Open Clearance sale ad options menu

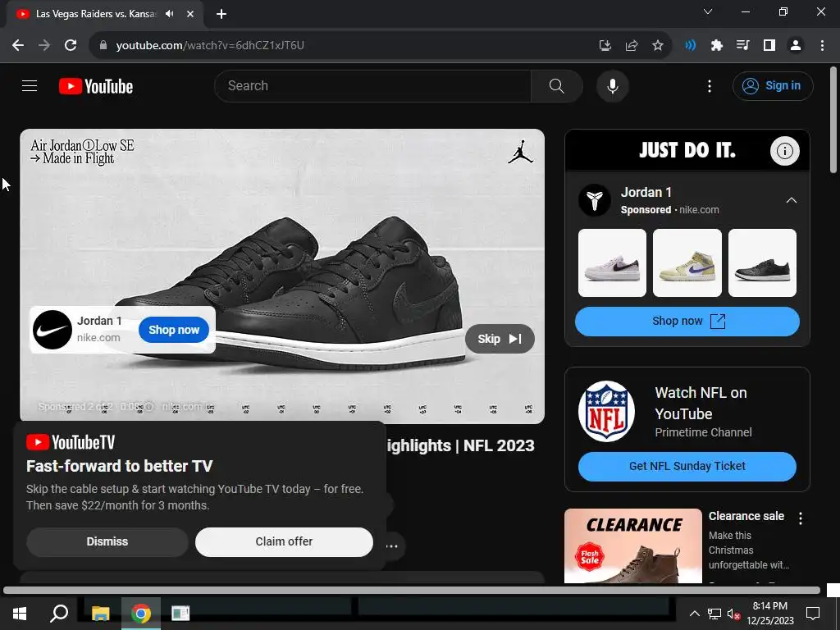801,518
